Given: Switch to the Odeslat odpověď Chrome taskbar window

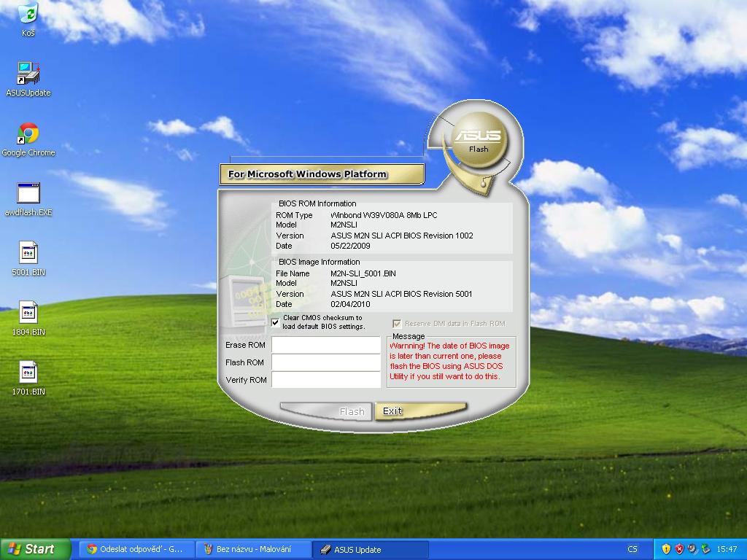Looking at the screenshot, I should (136, 549).
